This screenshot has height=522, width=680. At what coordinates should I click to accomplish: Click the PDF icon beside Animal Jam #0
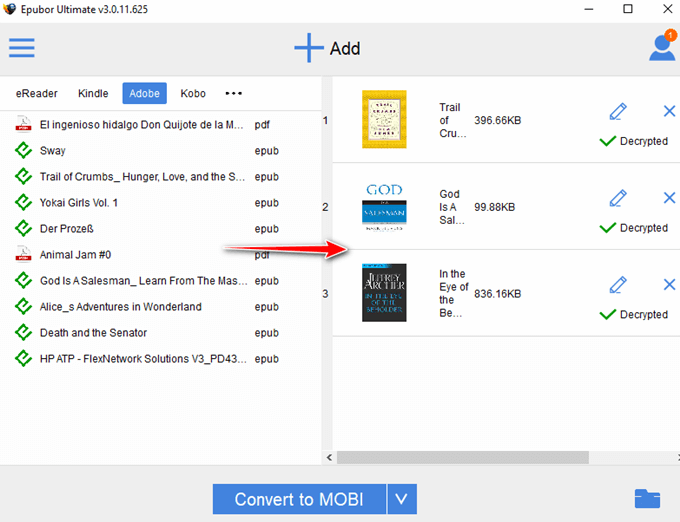23,254
